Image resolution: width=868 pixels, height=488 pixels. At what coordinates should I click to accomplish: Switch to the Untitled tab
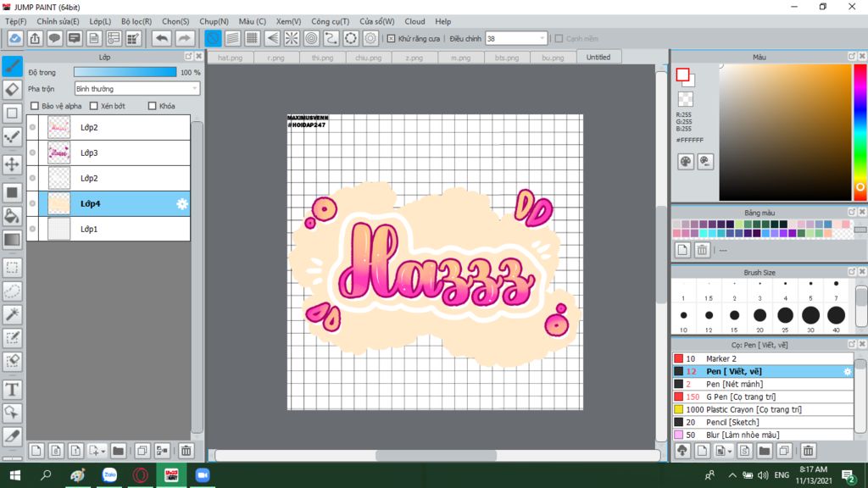click(x=598, y=57)
